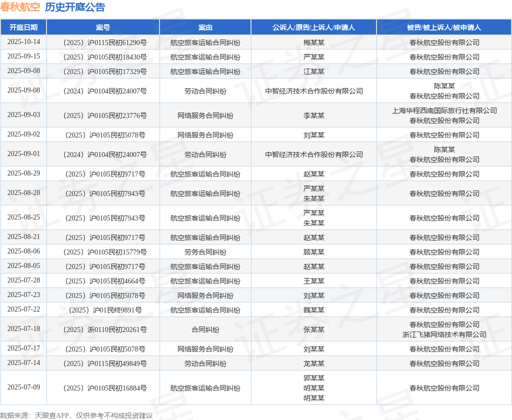This screenshot has height=420, width=512.
Task: Select the date 2025-07-22
Action: (x=23, y=309)
